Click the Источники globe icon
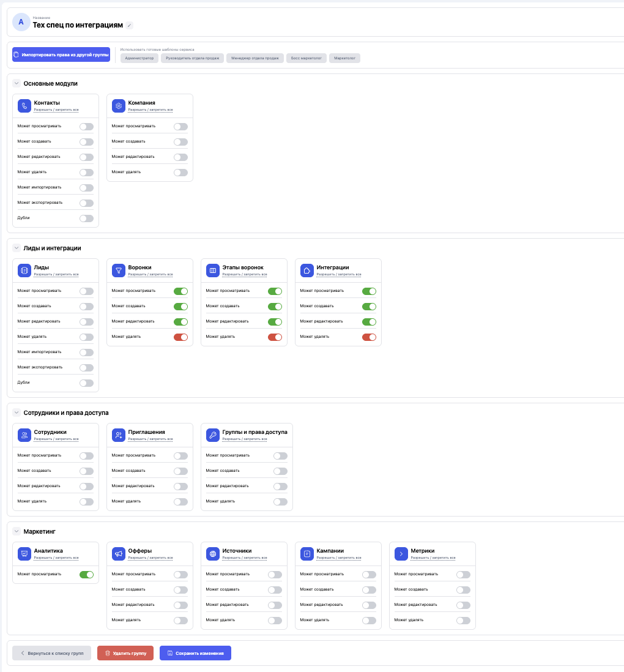Image resolution: width=624 pixels, height=672 pixels. tap(212, 553)
